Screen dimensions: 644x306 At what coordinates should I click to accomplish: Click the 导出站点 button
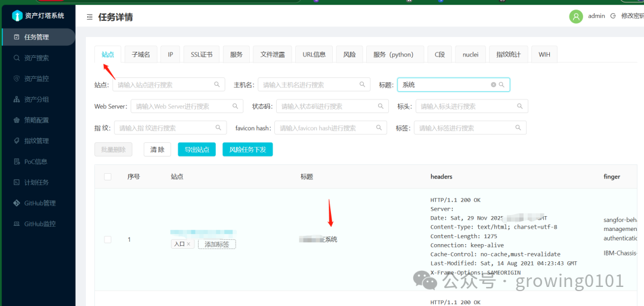196,149
